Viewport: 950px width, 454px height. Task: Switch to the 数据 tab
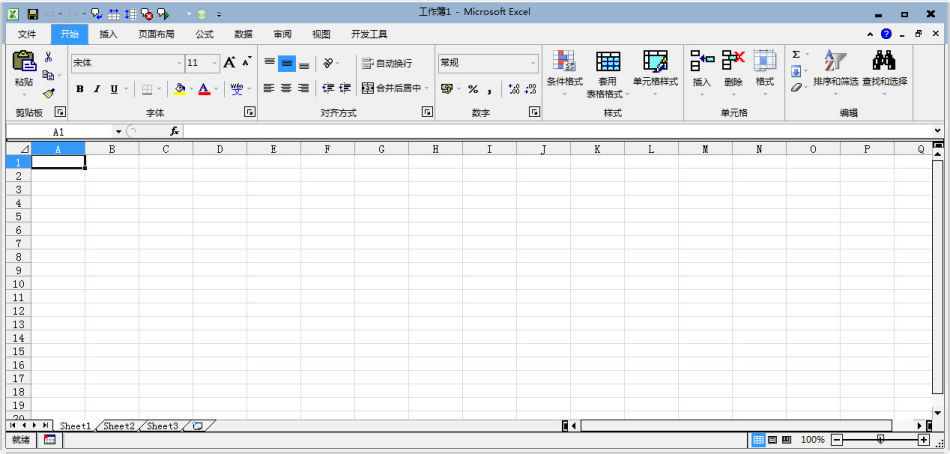pos(243,35)
